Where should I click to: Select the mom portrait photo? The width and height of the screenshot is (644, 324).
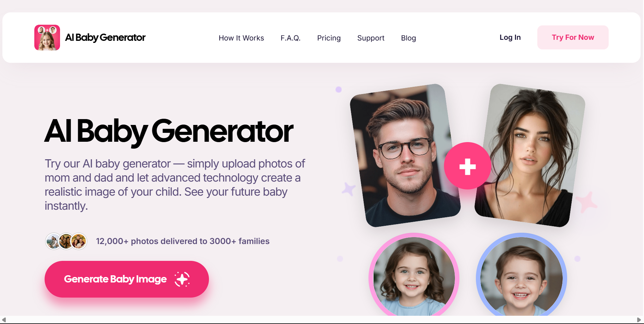[530, 155]
